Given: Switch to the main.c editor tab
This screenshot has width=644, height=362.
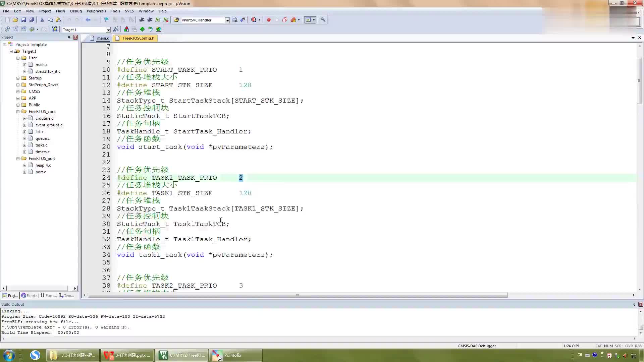Looking at the screenshot, I should pos(100,38).
